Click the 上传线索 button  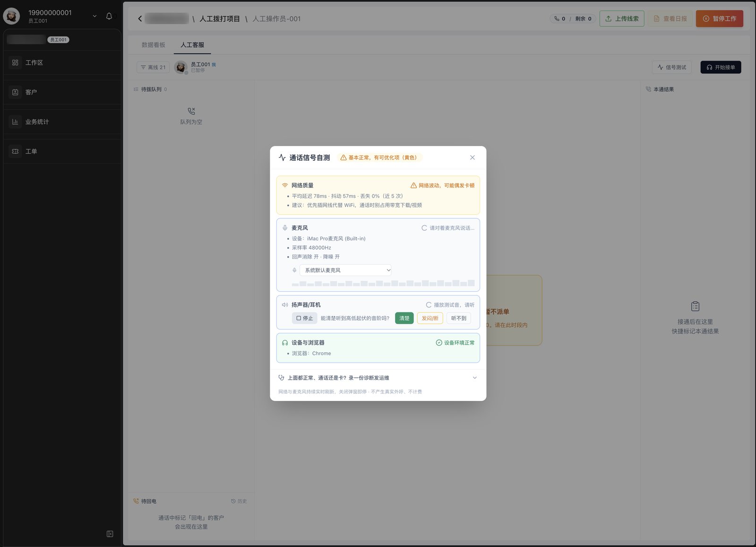tap(622, 18)
